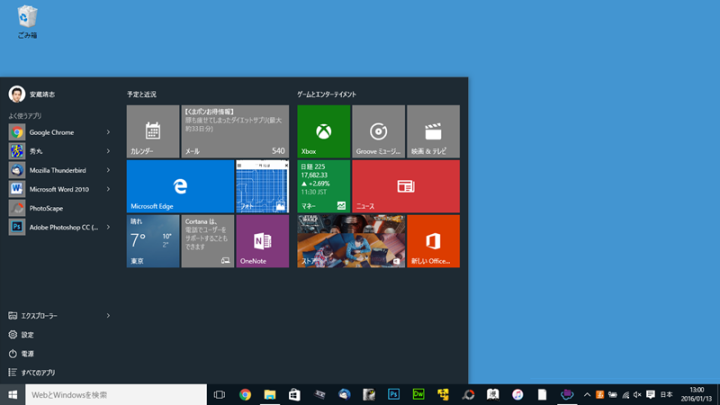This screenshot has height=405, width=720.
Task: Open the Xbox tile
Action: 324,131
